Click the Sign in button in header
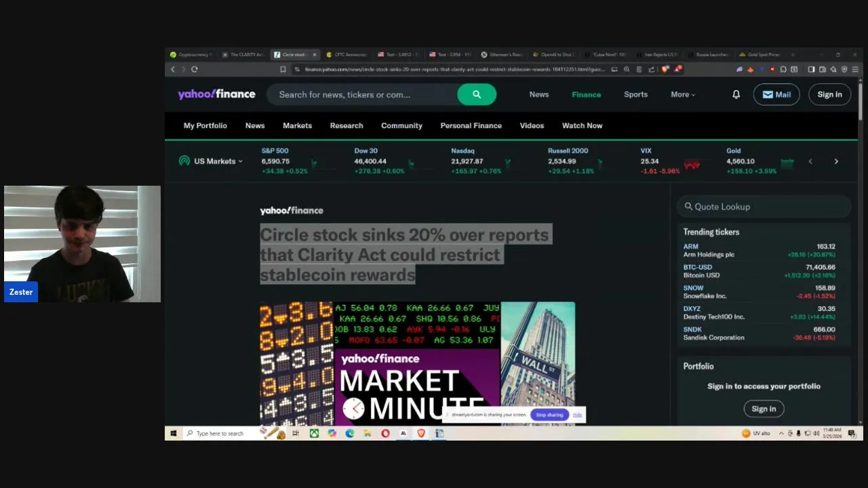Viewport: 868px width, 488px height. (829, 94)
